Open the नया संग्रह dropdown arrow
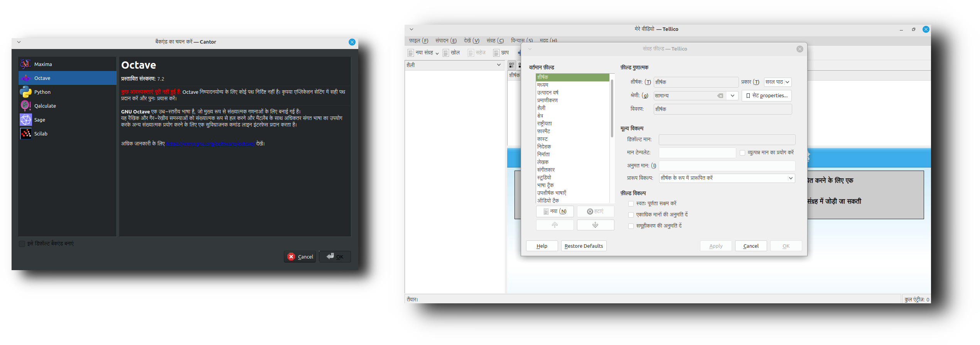This screenshot has height=345, width=980. click(x=437, y=53)
